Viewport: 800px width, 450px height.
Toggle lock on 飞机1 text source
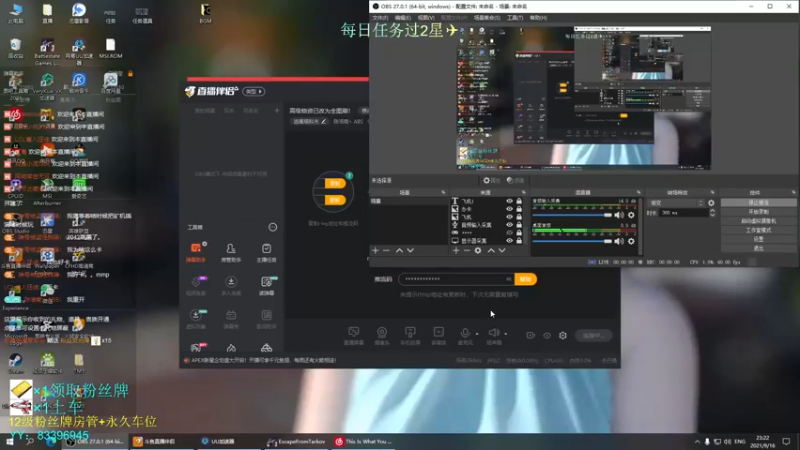click(519, 201)
